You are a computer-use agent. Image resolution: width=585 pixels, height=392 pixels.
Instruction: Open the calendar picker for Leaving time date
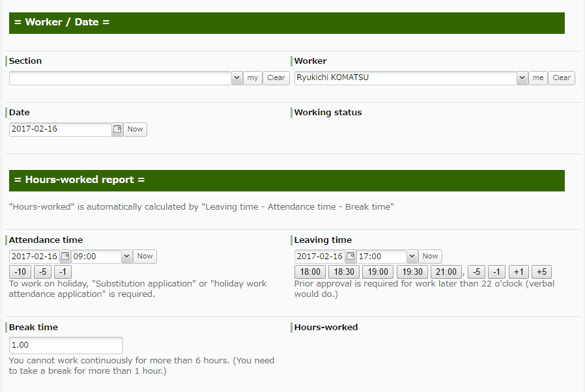(350, 257)
